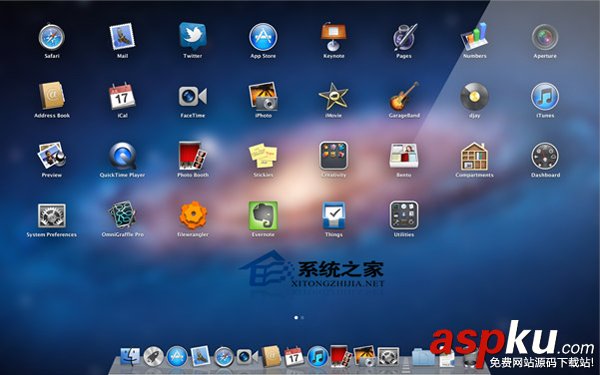Open the Safari compass in the Dock
The width and height of the screenshot is (600, 375).
224,357
